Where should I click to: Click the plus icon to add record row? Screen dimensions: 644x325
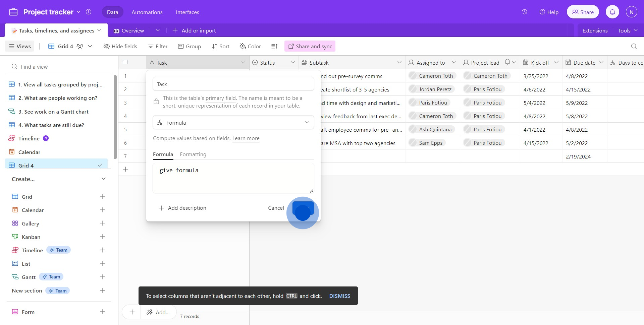[x=125, y=169]
